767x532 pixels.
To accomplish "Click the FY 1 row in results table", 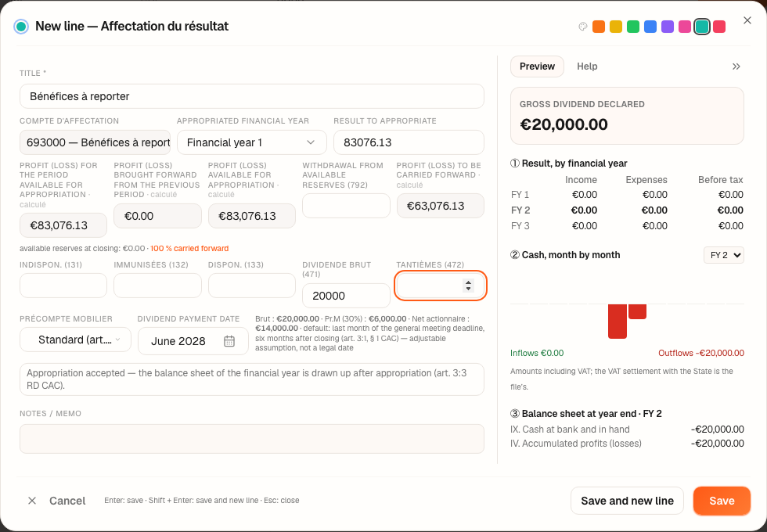I will point(627,195).
